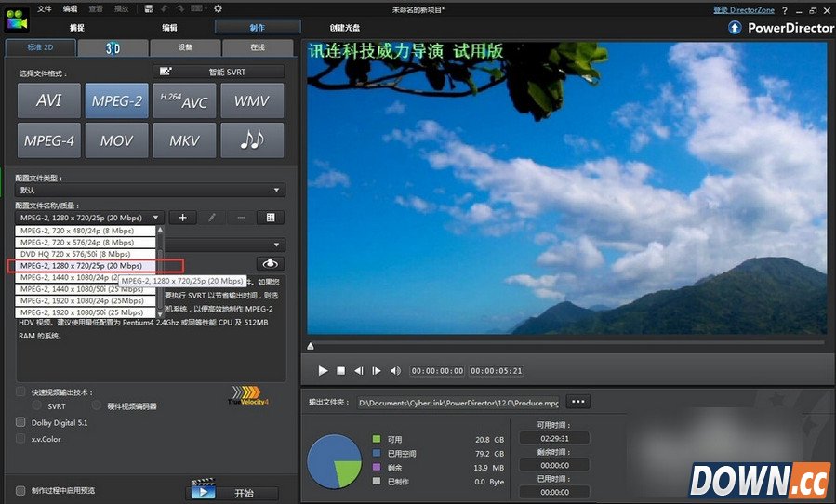Click the add new profile plus icon
The width and height of the screenshot is (836, 504).
point(182,218)
